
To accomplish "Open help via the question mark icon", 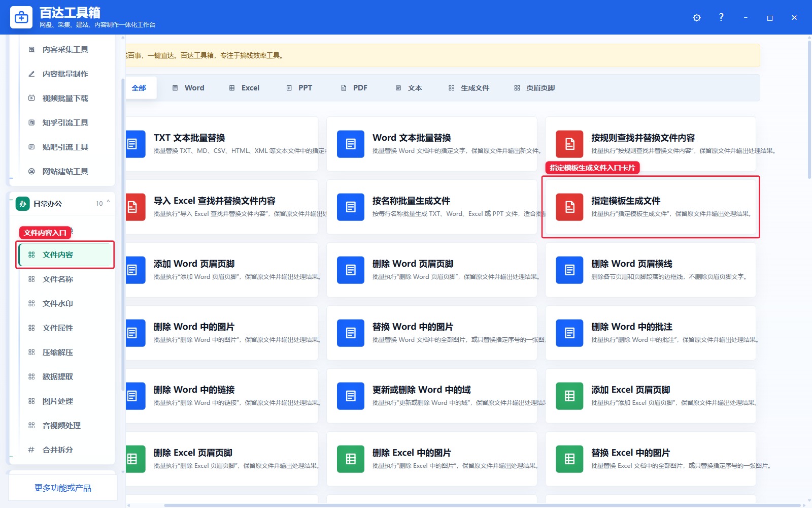I will 721,17.
